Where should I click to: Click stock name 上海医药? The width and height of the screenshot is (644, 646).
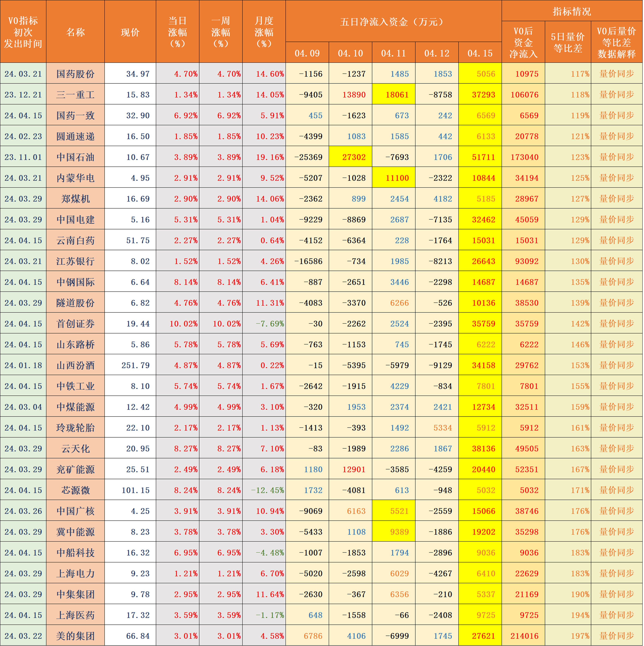76,615
